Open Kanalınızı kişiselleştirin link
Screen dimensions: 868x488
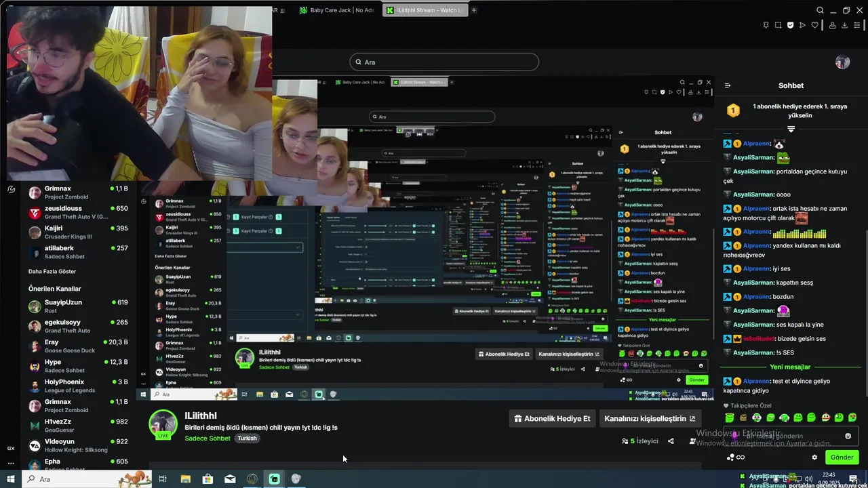[x=650, y=419]
